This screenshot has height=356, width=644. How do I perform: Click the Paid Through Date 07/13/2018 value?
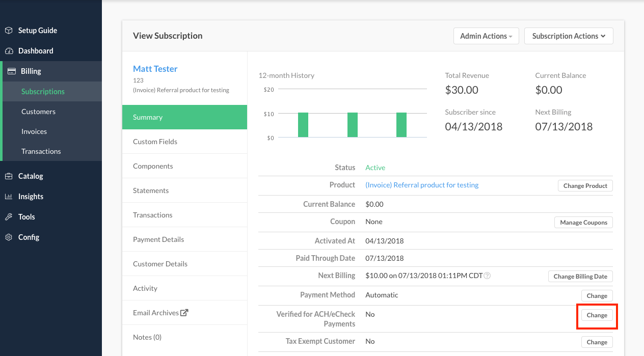click(x=385, y=258)
